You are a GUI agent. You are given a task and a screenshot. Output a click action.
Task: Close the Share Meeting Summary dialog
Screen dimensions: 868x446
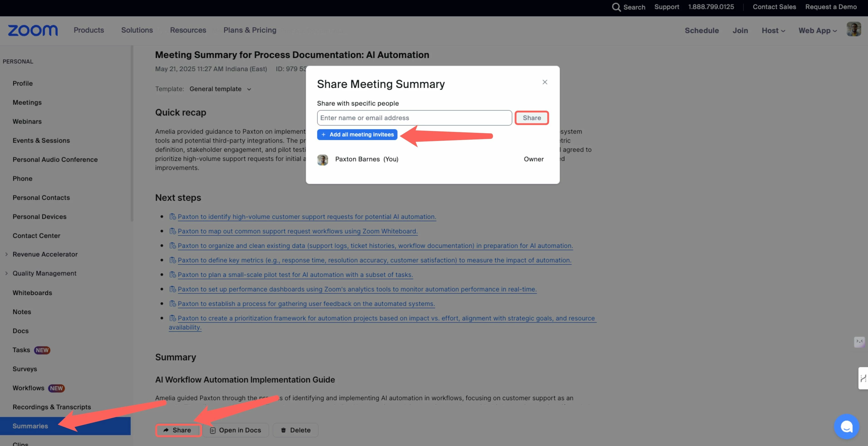coord(544,82)
